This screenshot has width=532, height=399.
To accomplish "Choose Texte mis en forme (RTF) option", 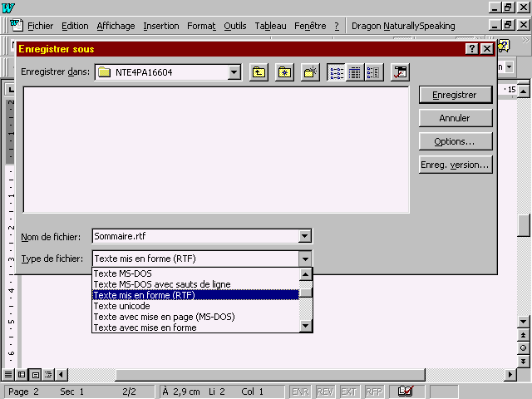I will 195,295.
